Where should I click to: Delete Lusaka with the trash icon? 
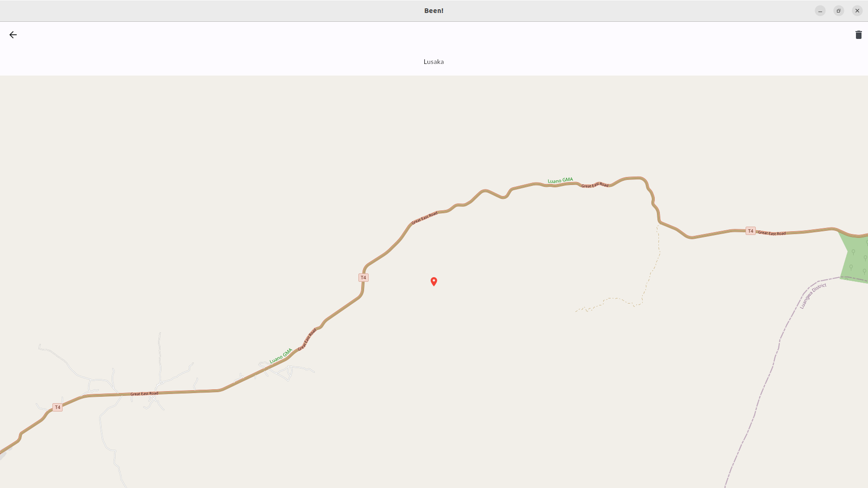click(x=858, y=35)
